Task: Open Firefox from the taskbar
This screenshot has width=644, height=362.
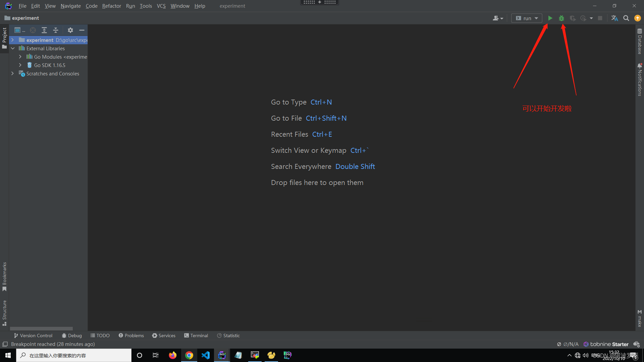Action: click(x=173, y=355)
